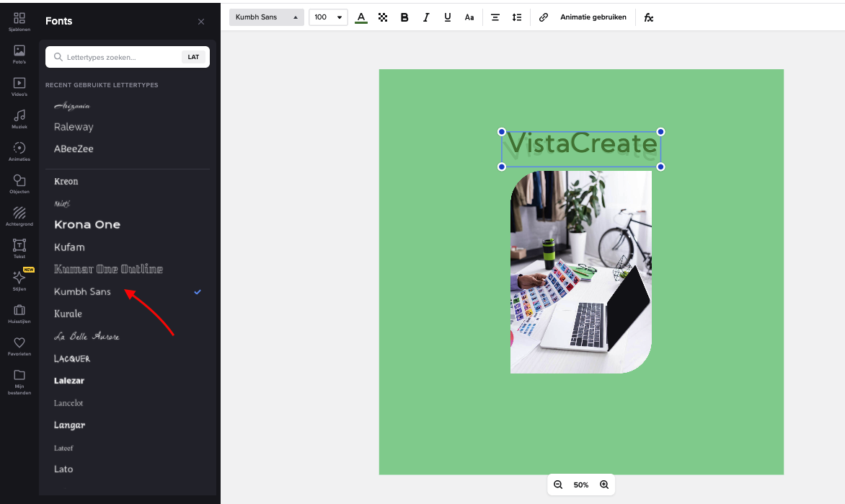This screenshot has height=504, width=845.
Task: Toggle italic formatting
Action: click(425, 17)
